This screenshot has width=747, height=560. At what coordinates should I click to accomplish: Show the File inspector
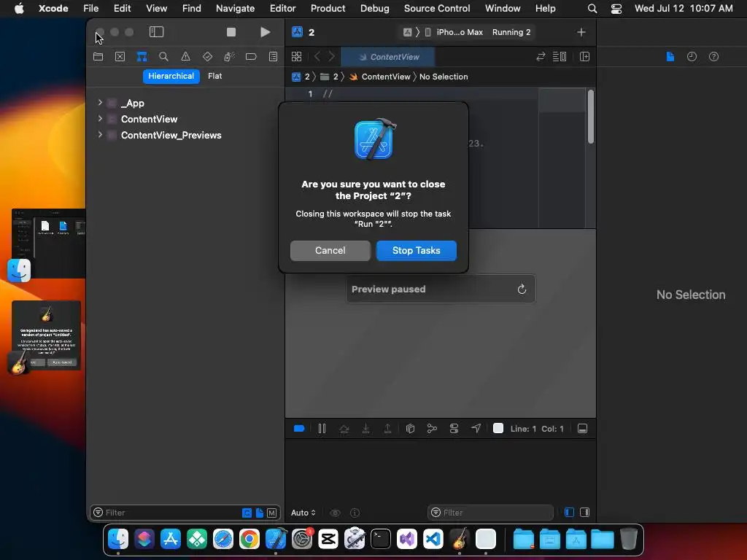click(670, 57)
